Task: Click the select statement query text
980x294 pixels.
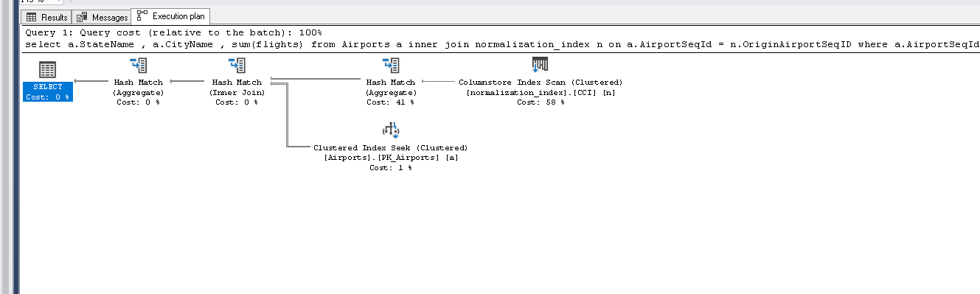Action: pyautogui.click(x=501, y=45)
